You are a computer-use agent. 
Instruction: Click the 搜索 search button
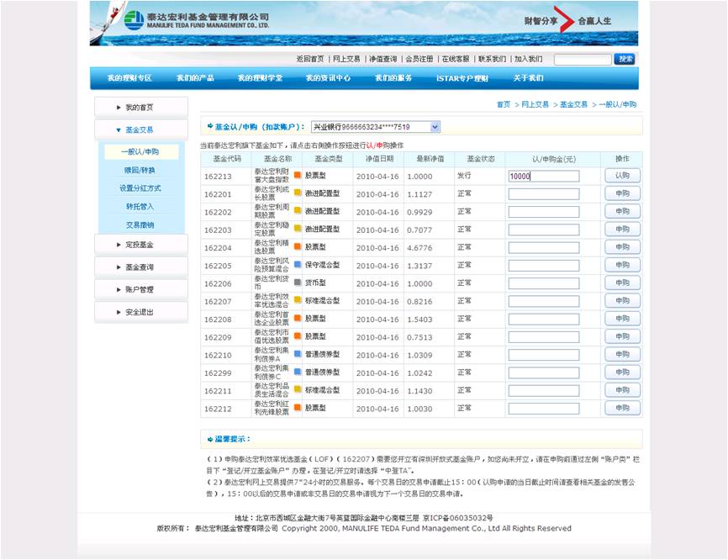pos(625,59)
